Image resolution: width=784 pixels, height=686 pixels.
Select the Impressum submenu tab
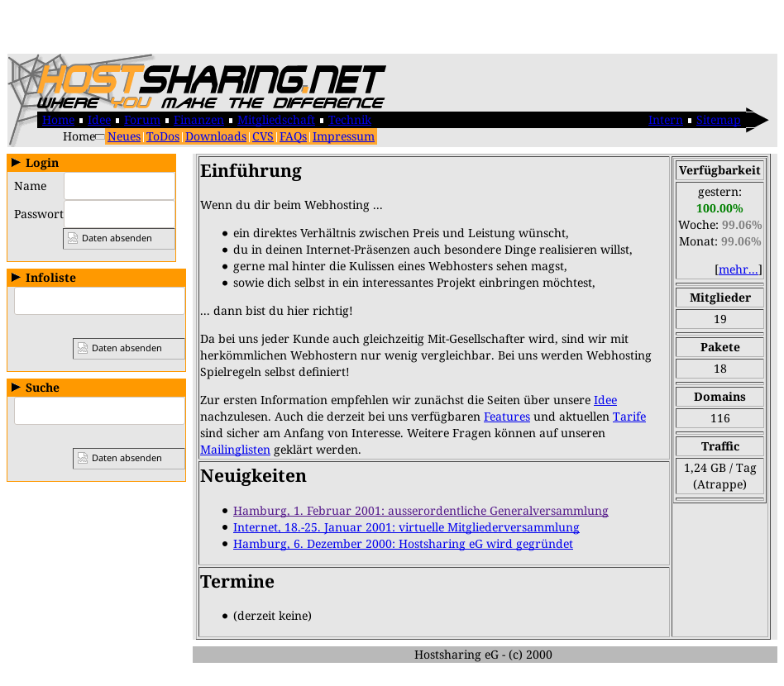tap(343, 136)
